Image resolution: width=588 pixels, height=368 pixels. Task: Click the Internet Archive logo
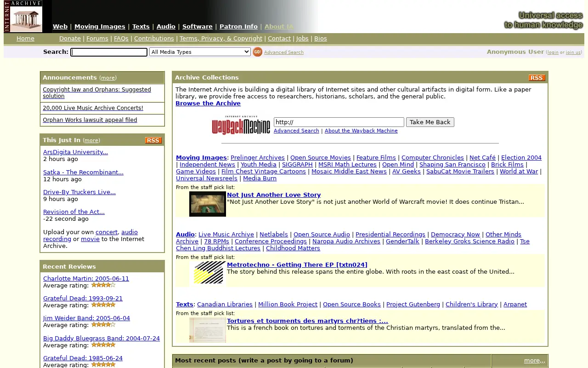pos(23,16)
